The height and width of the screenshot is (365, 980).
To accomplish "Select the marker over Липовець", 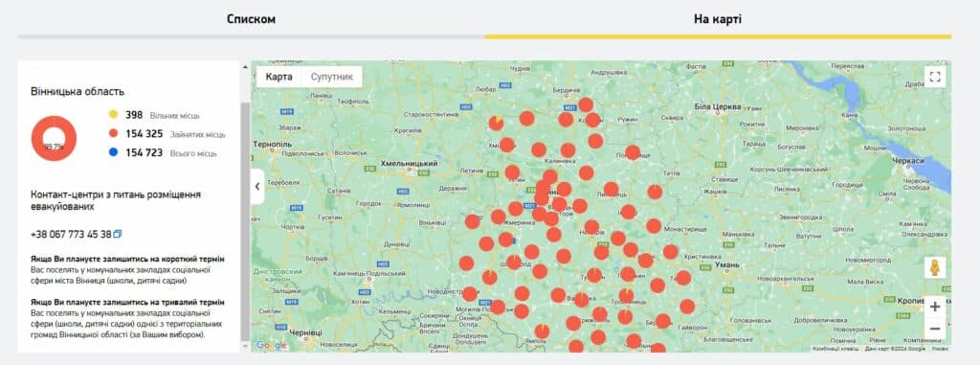I will coord(611,189).
